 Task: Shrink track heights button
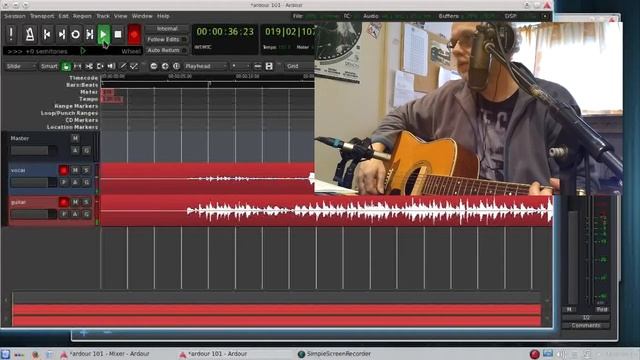tap(258, 66)
